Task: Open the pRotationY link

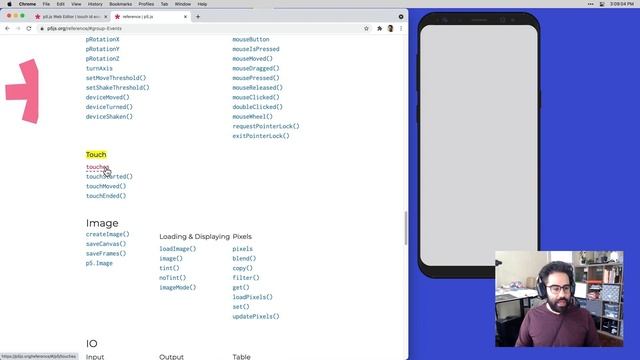Action: tap(102, 49)
